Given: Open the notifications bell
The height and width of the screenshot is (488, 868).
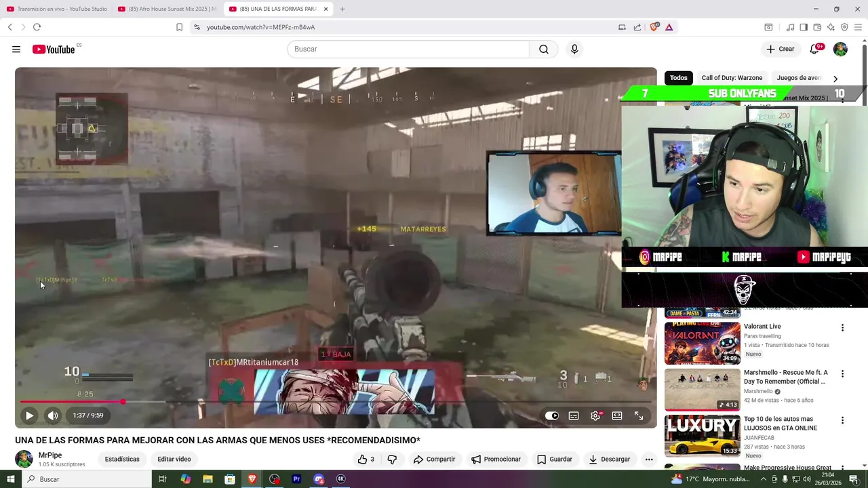Looking at the screenshot, I should point(815,49).
